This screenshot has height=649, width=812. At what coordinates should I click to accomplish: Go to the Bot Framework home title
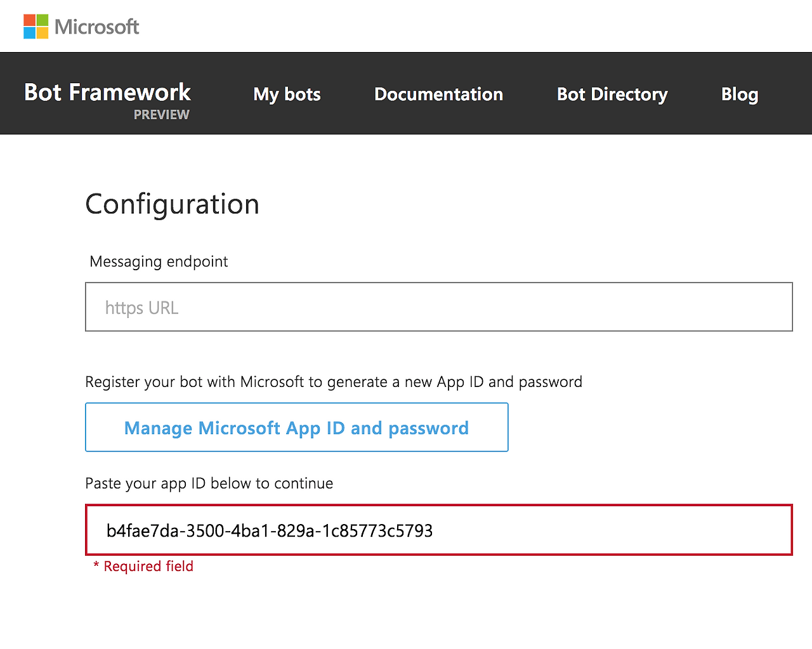point(107,92)
